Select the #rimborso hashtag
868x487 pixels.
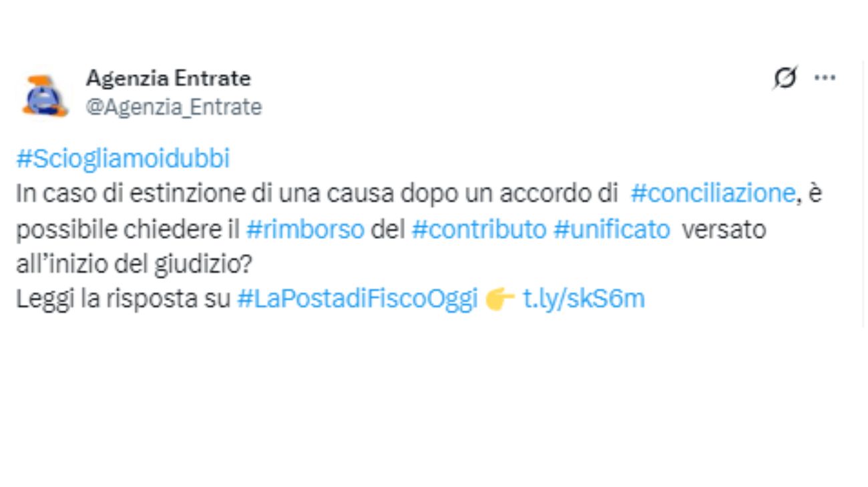tap(305, 229)
